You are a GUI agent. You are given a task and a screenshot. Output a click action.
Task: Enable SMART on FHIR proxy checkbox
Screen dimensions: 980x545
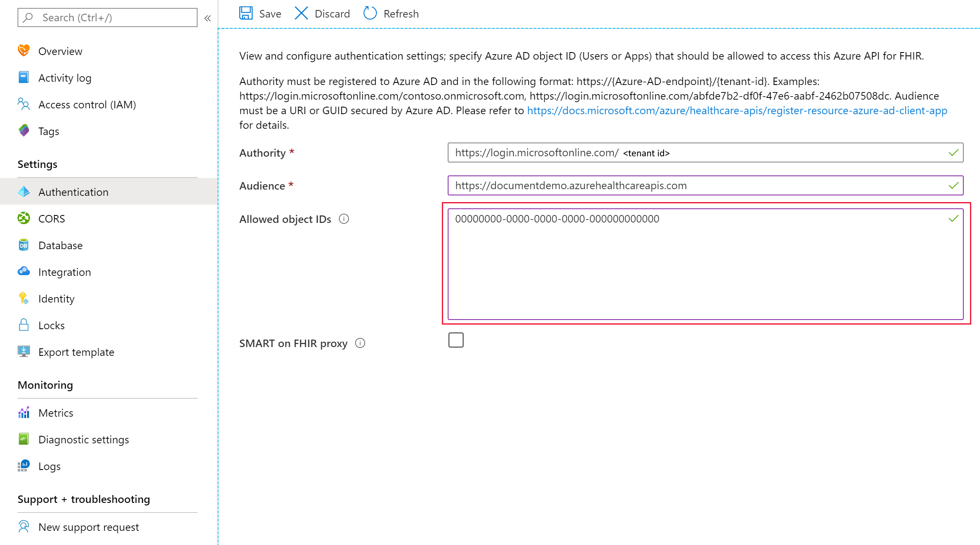point(456,340)
